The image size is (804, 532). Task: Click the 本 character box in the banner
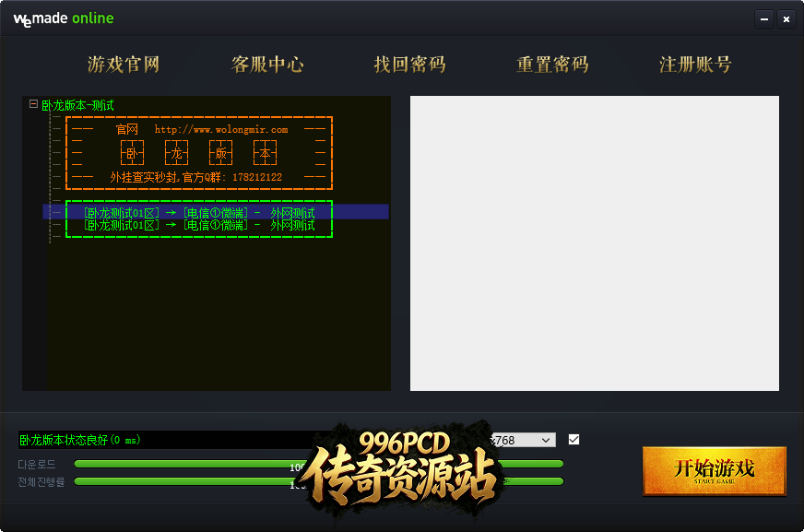pyautogui.click(x=265, y=153)
